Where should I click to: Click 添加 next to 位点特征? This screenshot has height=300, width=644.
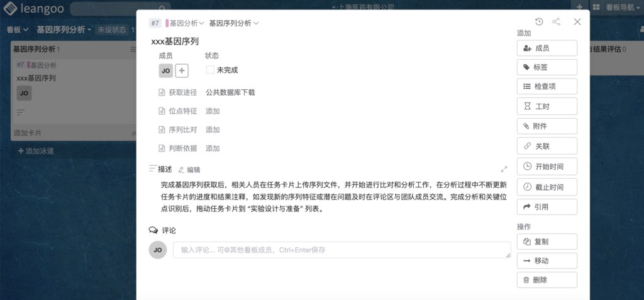213,111
